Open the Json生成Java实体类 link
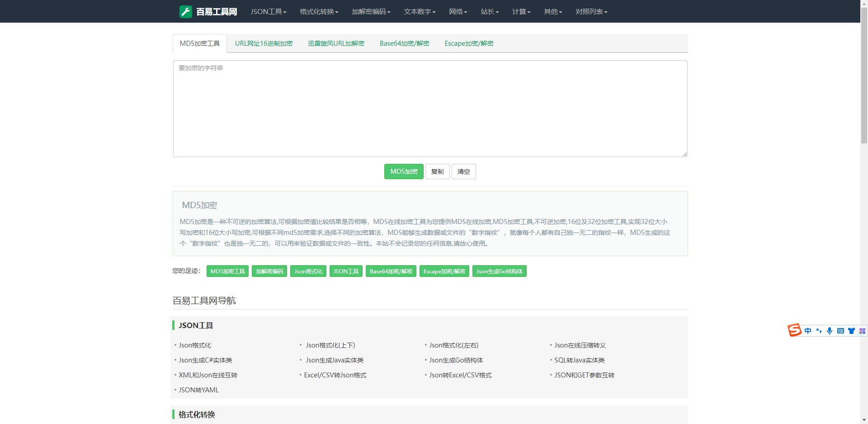The height and width of the screenshot is (424, 868). tap(335, 360)
